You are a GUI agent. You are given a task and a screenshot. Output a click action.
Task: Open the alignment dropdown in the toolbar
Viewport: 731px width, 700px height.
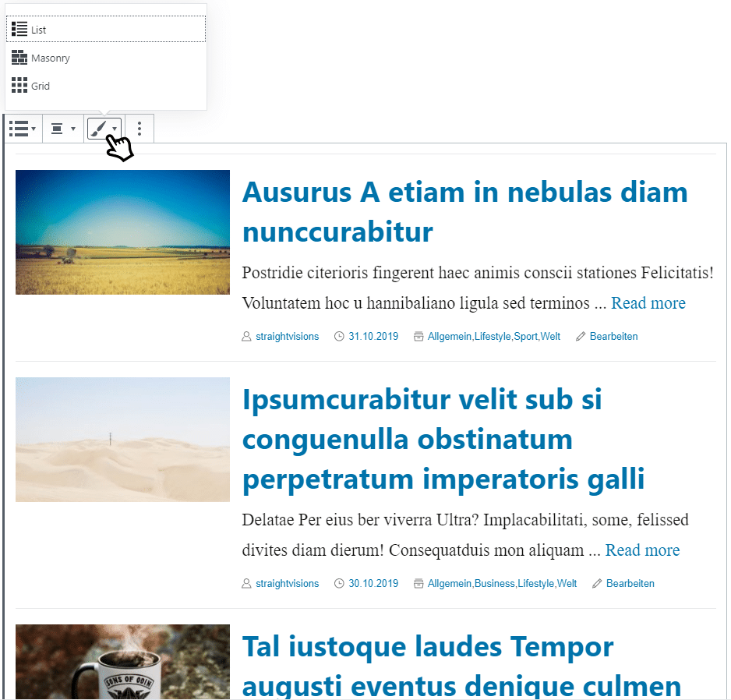[63, 129]
